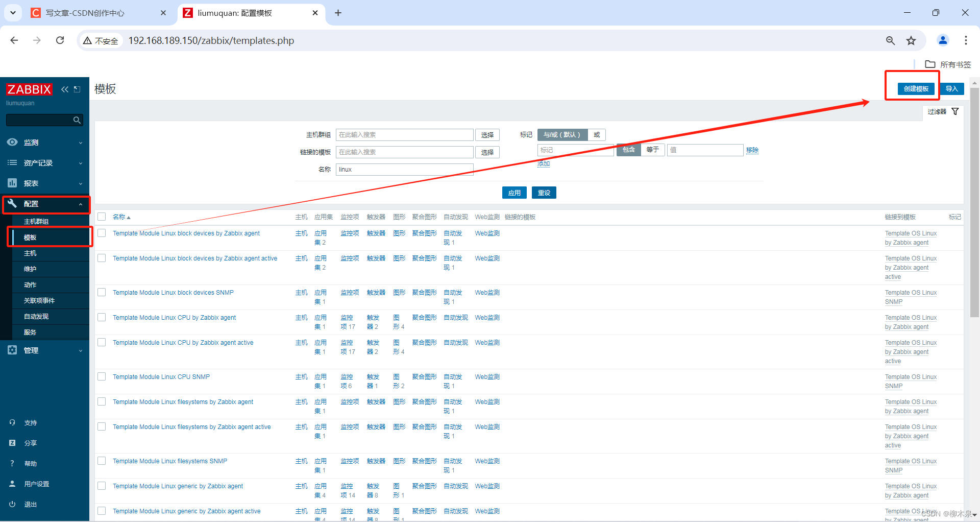Screen dimensions: 980x522
Task: Check Template Module Linux block devices SNMP row
Action: (x=102, y=292)
